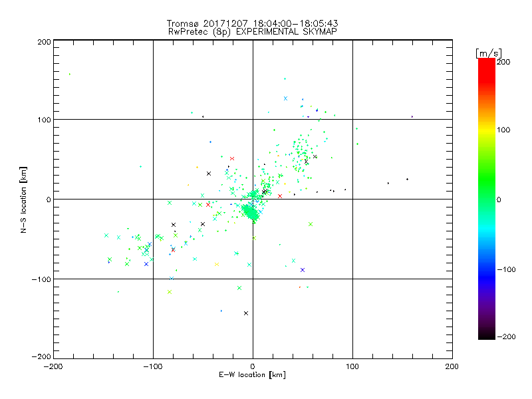Click the colorbar tick label -100

tap(505, 269)
